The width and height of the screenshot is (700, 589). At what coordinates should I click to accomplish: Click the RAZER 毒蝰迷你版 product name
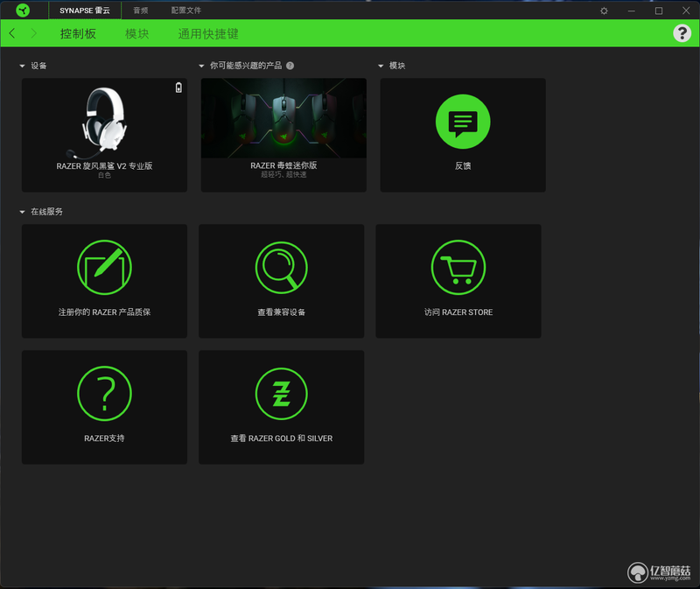[x=283, y=165]
